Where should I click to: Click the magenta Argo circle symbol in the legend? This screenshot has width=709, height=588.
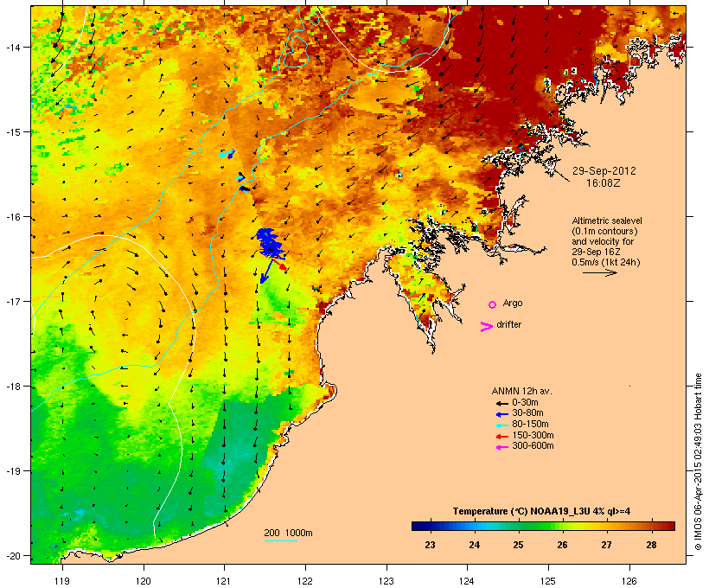click(493, 304)
